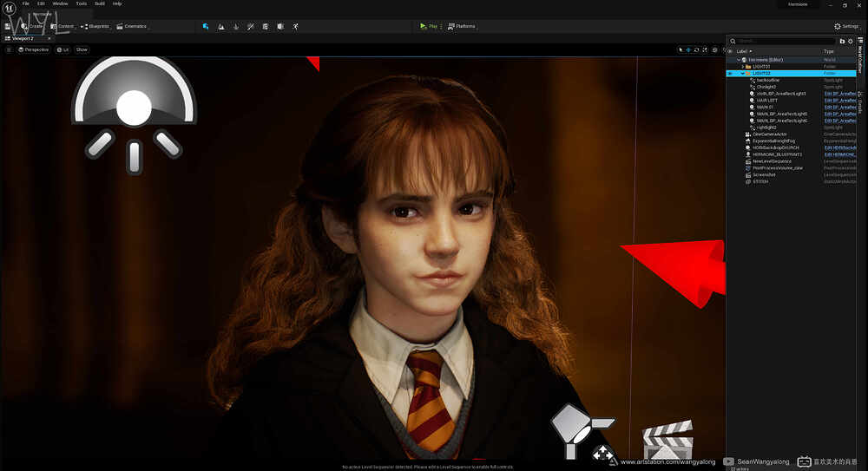Close the Viewport 2 tab
The height and width of the screenshot is (471, 868).
click(x=49, y=39)
